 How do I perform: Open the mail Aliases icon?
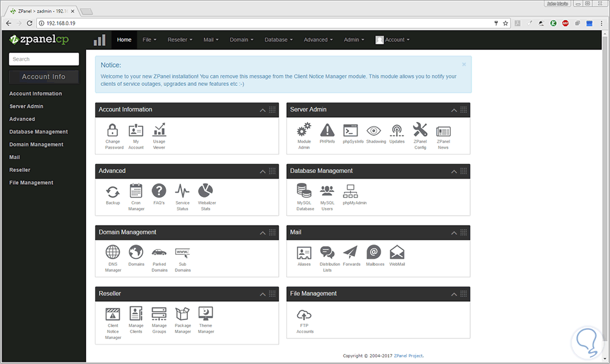[304, 253]
